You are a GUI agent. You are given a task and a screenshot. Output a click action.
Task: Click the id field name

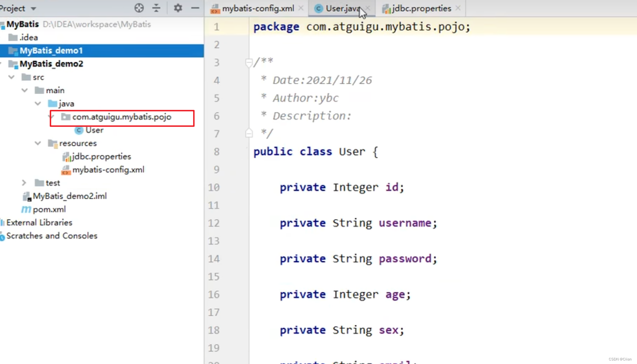(x=392, y=187)
